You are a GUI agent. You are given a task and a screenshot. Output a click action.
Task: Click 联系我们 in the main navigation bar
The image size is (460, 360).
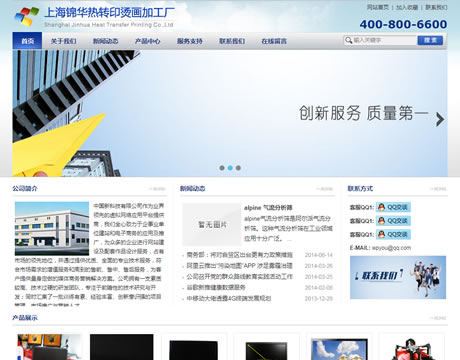(x=232, y=41)
